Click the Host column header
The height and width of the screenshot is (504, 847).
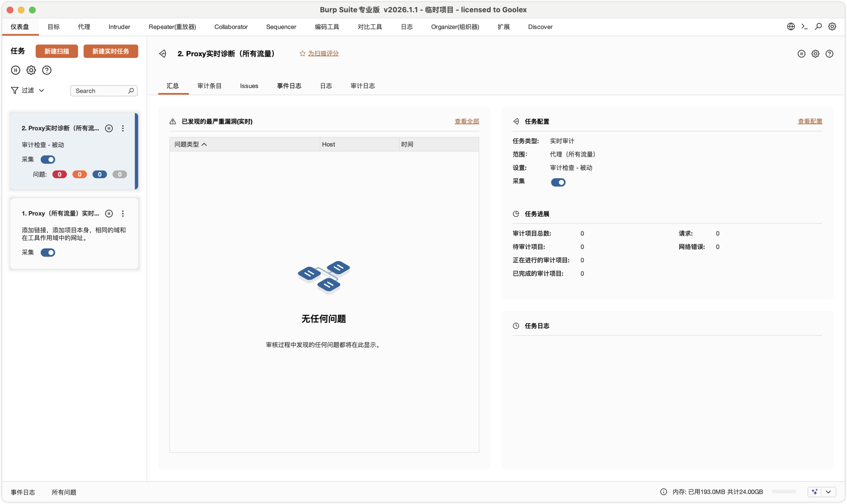click(x=359, y=144)
